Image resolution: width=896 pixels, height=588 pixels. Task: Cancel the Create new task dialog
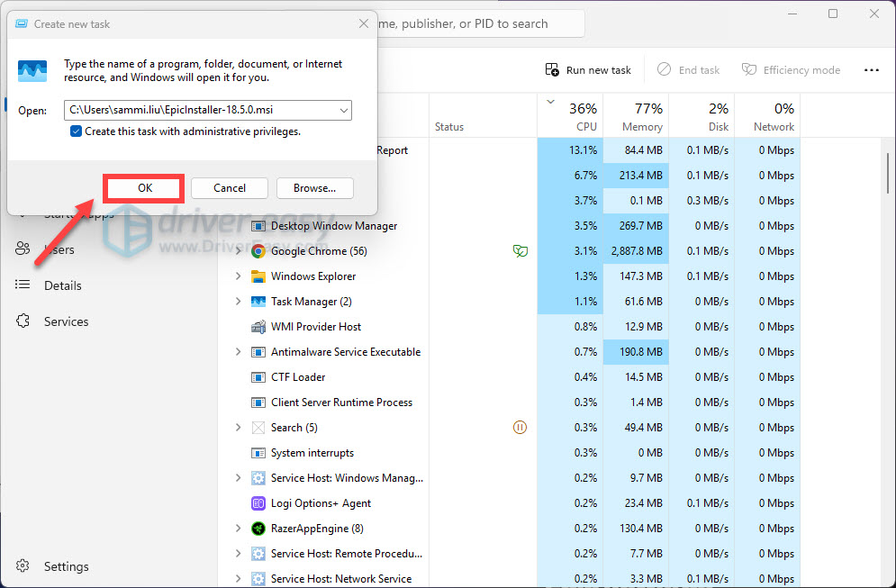click(x=229, y=188)
